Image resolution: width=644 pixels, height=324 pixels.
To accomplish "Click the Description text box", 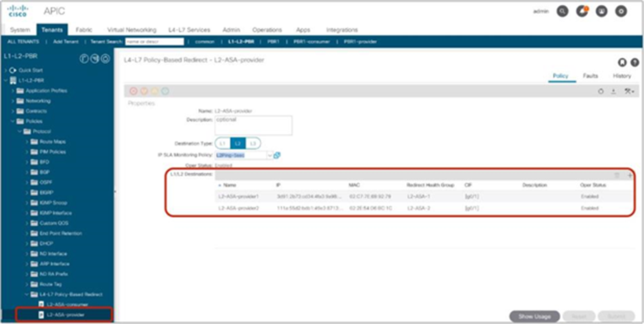I will 254,126.
